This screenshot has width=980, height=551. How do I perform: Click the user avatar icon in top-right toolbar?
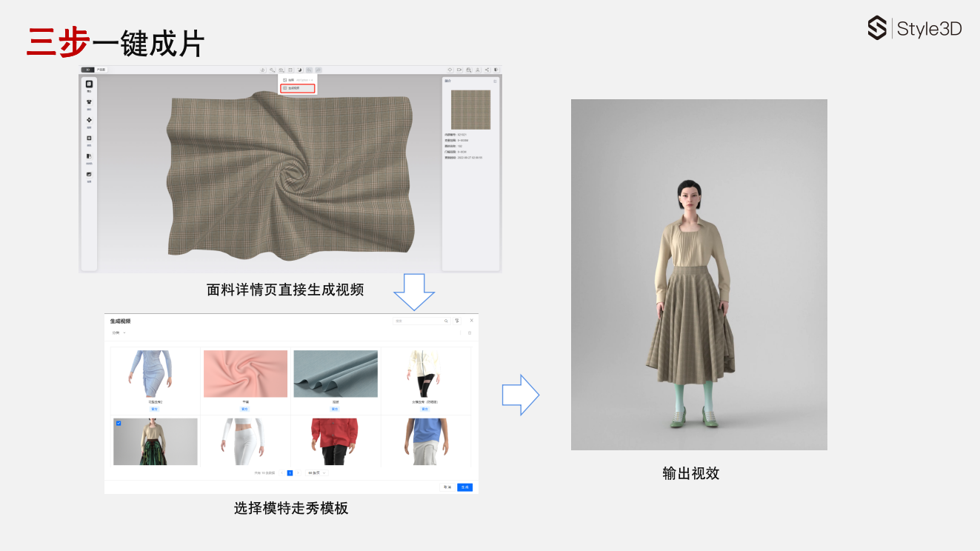click(478, 70)
